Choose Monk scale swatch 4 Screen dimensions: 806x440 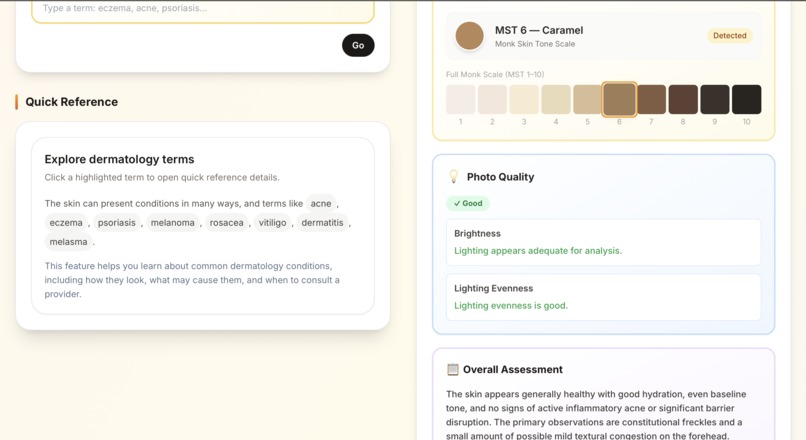[x=556, y=99]
